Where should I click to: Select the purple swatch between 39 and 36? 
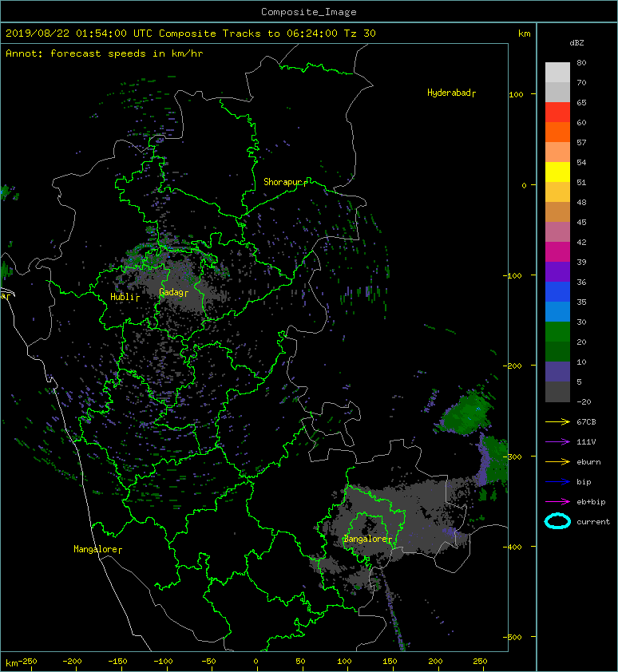[x=557, y=271]
